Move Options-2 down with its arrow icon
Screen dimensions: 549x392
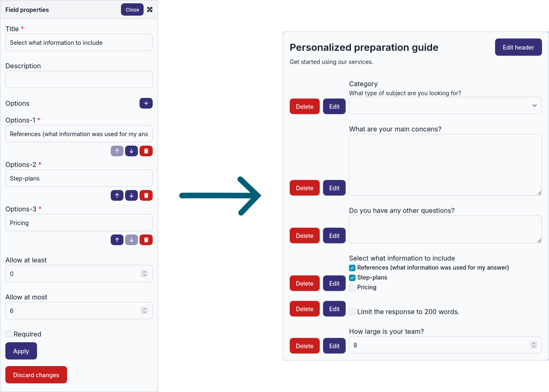[131, 195]
